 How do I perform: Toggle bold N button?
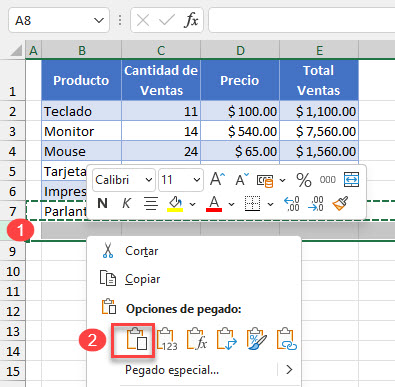[103, 203]
